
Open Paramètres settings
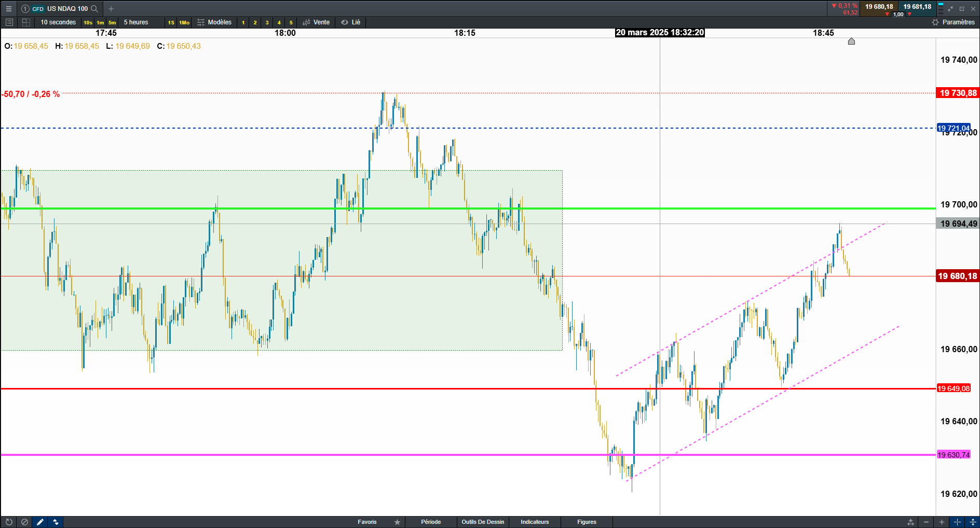[x=958, y=22]
